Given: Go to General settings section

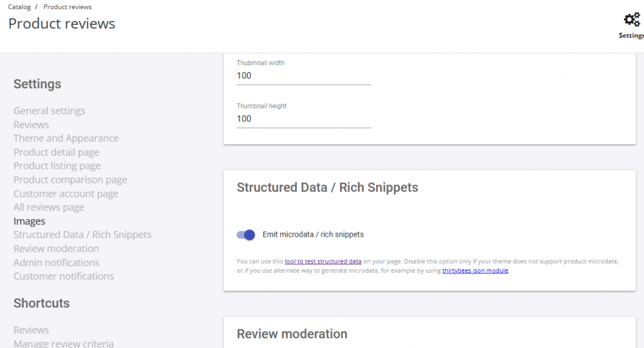Looking at the screenshot, I should (x=50, y=111).
